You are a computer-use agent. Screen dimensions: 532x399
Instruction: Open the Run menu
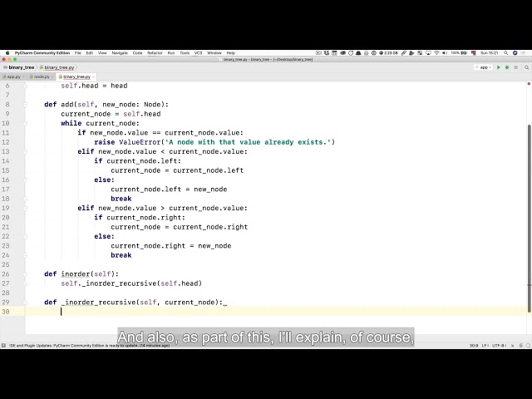click(171, 53)
